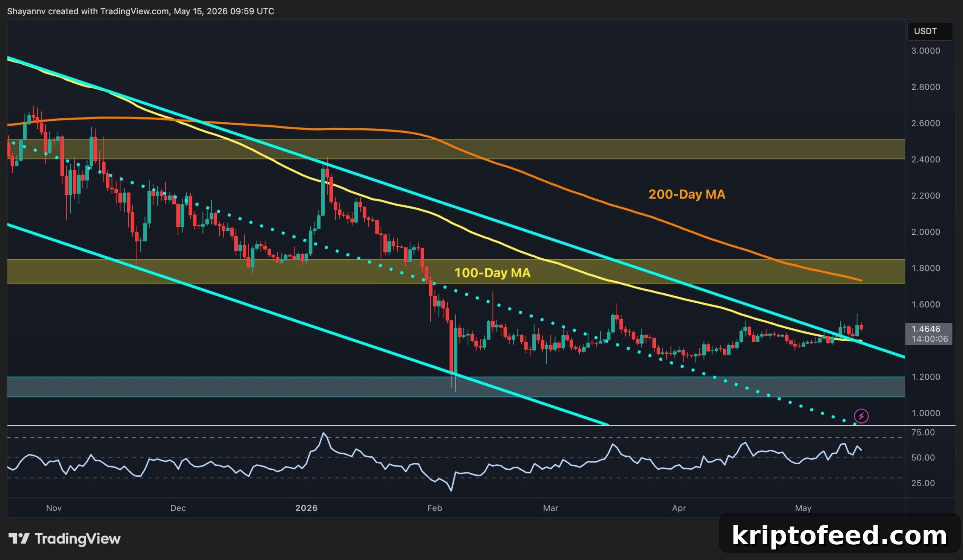963x560 pixels.
Task: Click the Nov label on time axis
Action: 53,508
